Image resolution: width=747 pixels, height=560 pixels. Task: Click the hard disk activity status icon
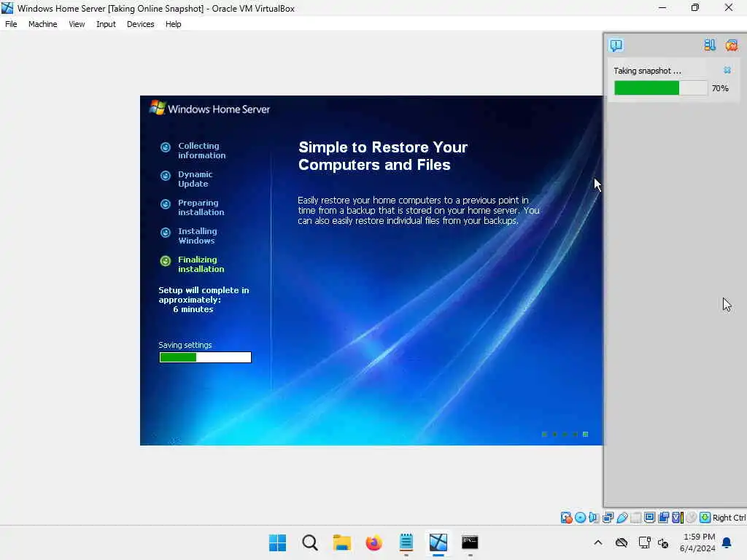566,518
